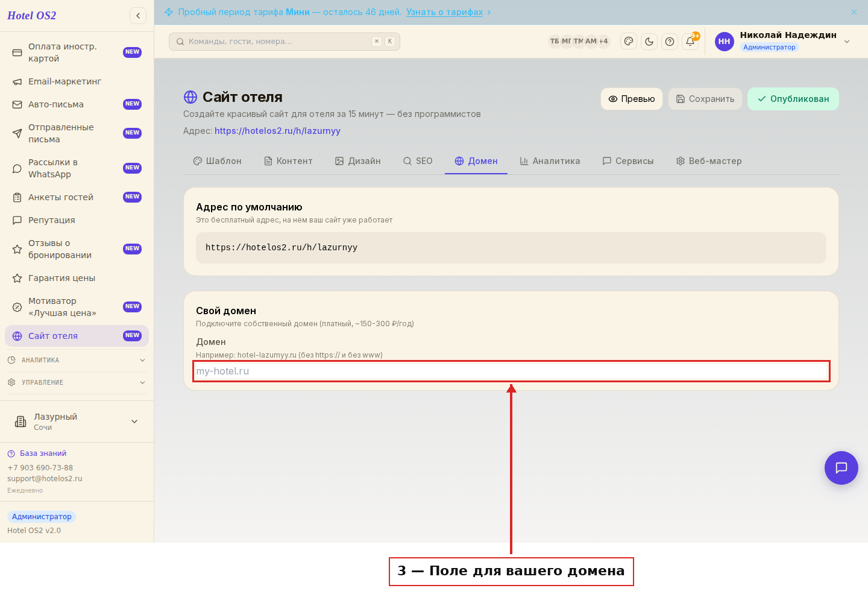Open notifications bell icon
The image size is (868, 600).
point(690,42)
